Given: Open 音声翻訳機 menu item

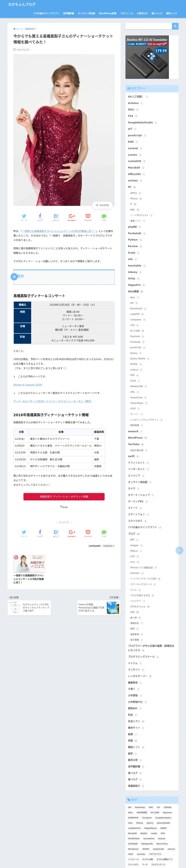Looking at the screenshot, I should [69, 13].
